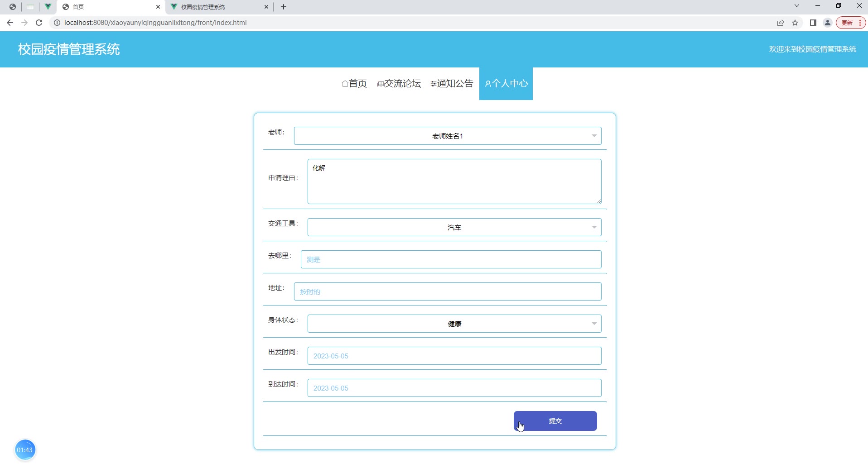Submit the form with 提交 button

click(555, 421)
